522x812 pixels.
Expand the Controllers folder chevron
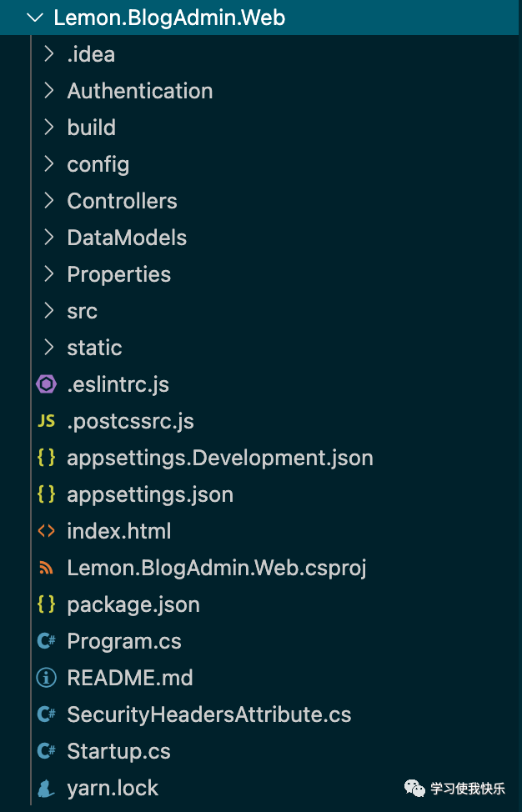[48, 201]
